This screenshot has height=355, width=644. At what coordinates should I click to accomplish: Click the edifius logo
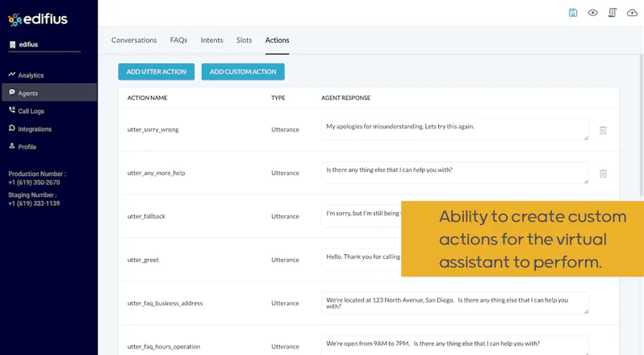coord(38,19)
